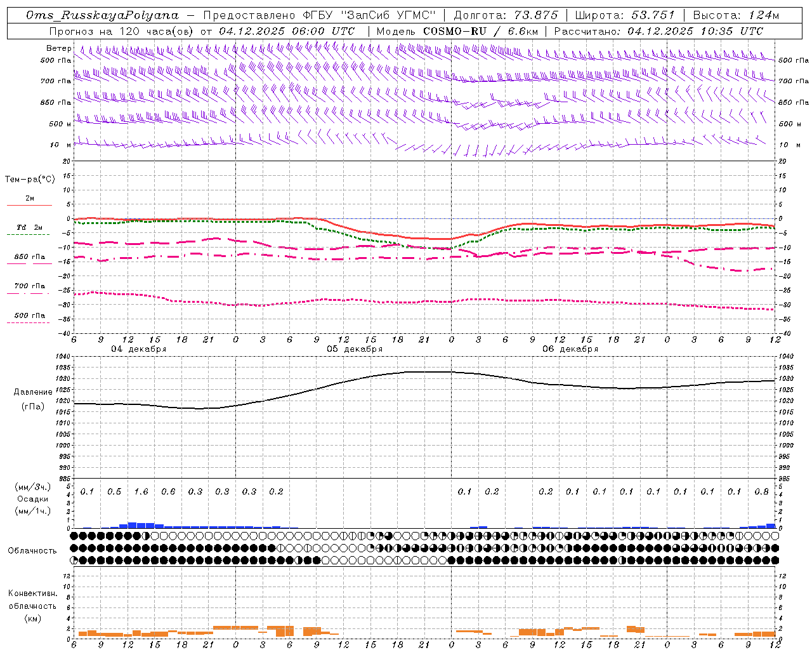The height and width of the screenshot is (650, 812).
Task: Click the '06 декабря' date label
Action: pyautogui.click(x=570, y=349)
